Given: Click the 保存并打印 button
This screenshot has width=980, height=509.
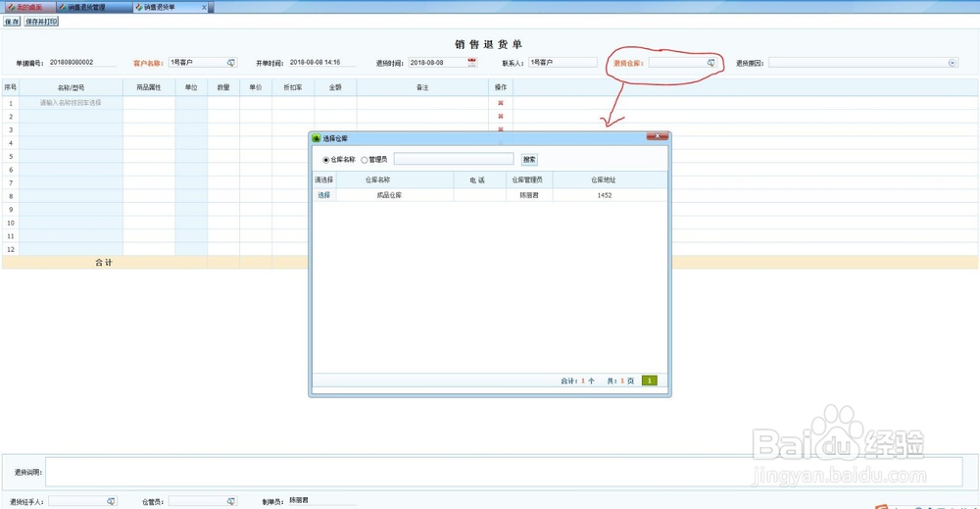Looking at the screenshot, I should pyautogui.click(x=41, y=22).
